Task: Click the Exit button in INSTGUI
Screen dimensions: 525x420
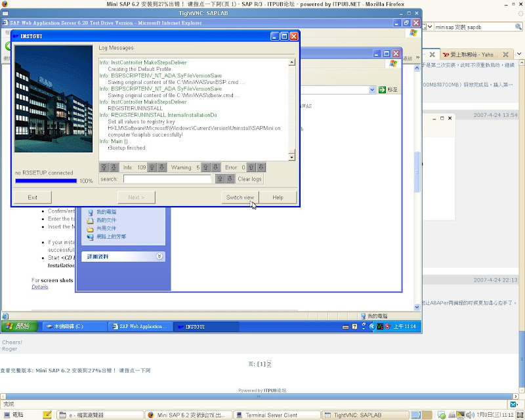Action: click(x=32, y=198)
